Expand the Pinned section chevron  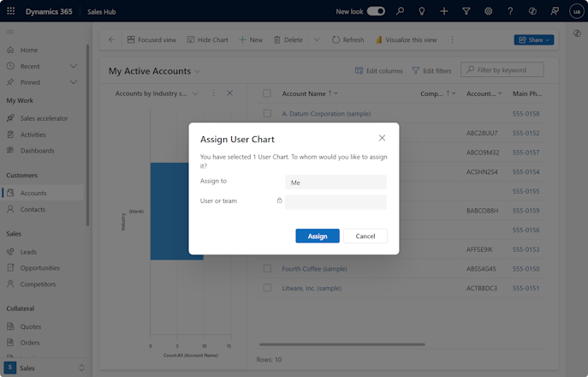74,82
